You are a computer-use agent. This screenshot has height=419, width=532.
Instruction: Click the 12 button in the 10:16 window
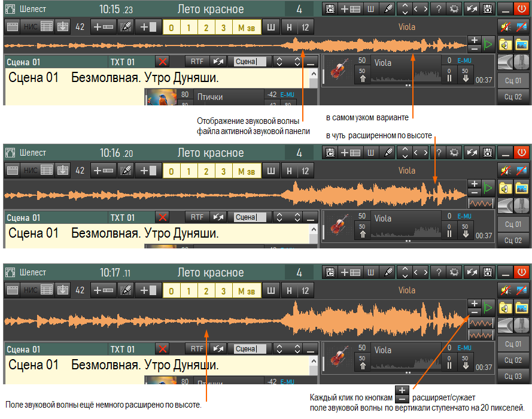305,171
